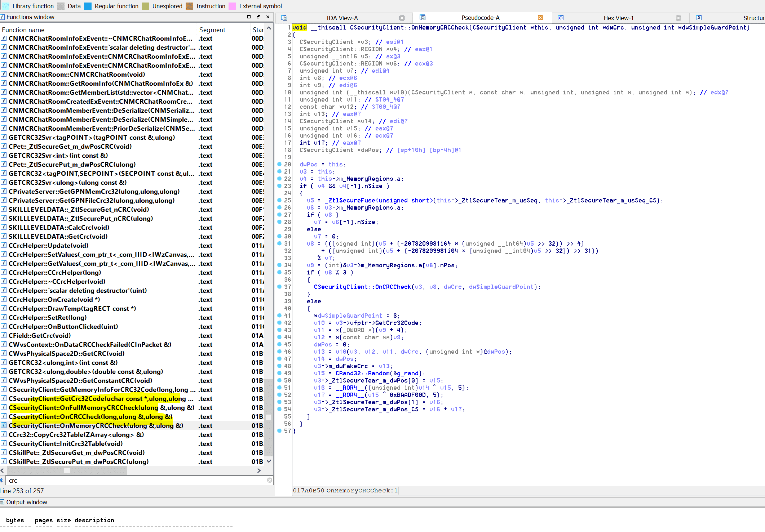The image size is (765, 532).
Task: Click function icon beside CPrivateServer::GetGPNMemCrc32
Action: coord(4,191)
